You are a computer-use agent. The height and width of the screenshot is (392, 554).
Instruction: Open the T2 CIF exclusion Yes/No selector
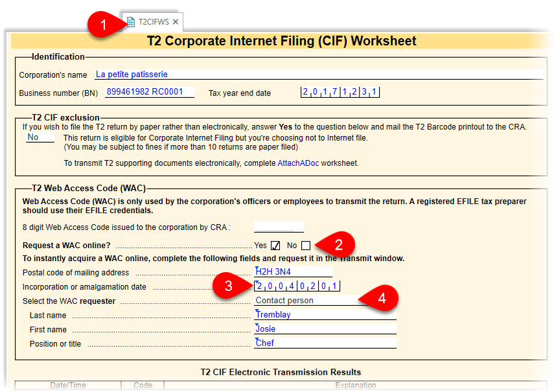(40, 138)
